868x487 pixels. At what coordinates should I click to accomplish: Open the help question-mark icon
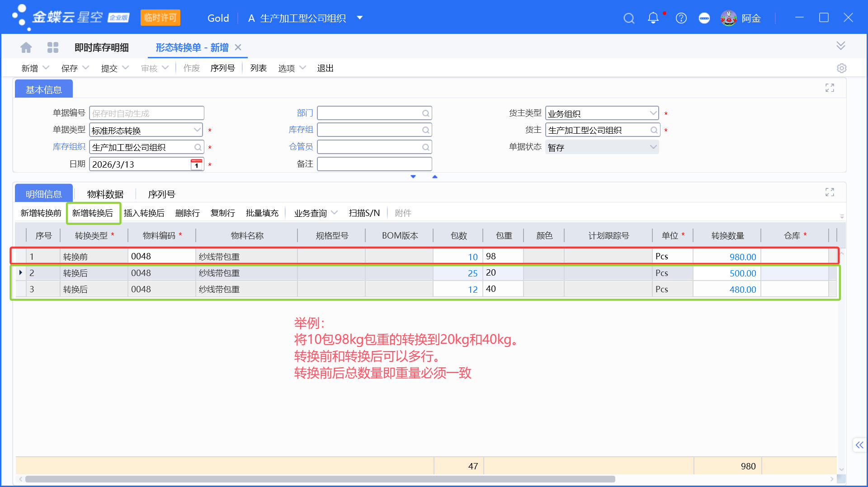tap(681, 18)
